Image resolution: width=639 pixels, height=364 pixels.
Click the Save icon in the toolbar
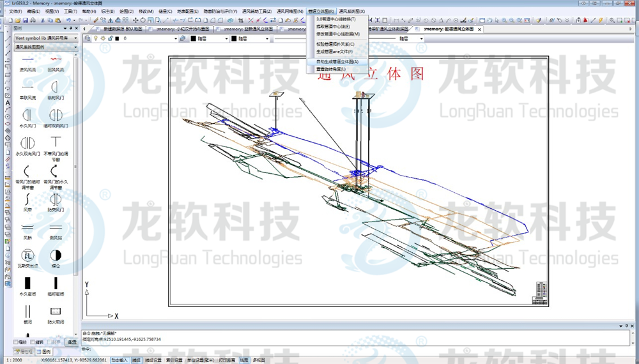pos(24,20)
